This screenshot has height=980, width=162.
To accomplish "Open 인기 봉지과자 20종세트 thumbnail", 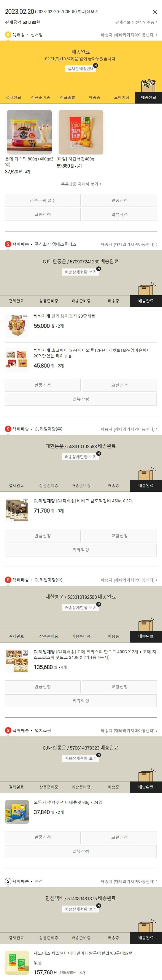I will pos(17,326).
